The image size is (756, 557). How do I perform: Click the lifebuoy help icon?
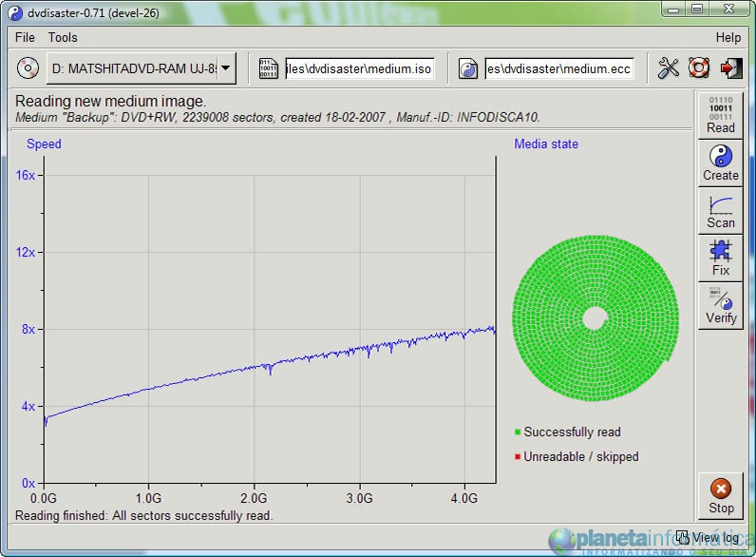point(699,67)
